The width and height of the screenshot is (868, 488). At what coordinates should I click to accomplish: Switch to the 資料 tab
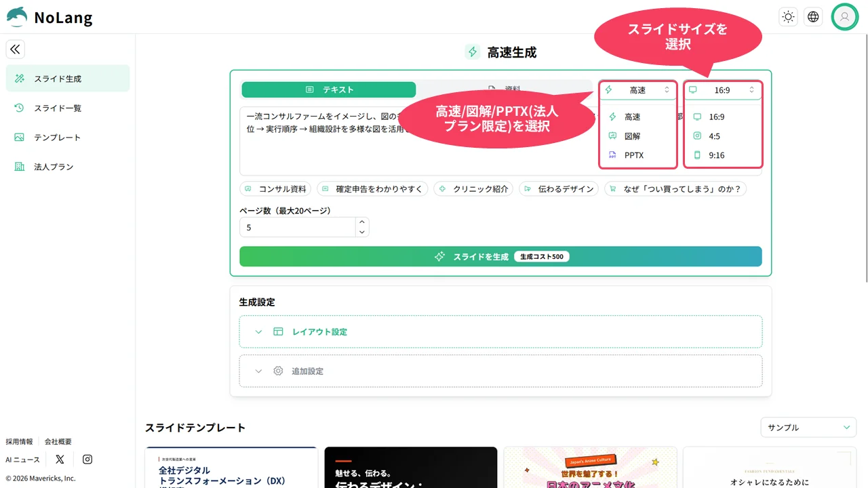(x=504, y=89)
